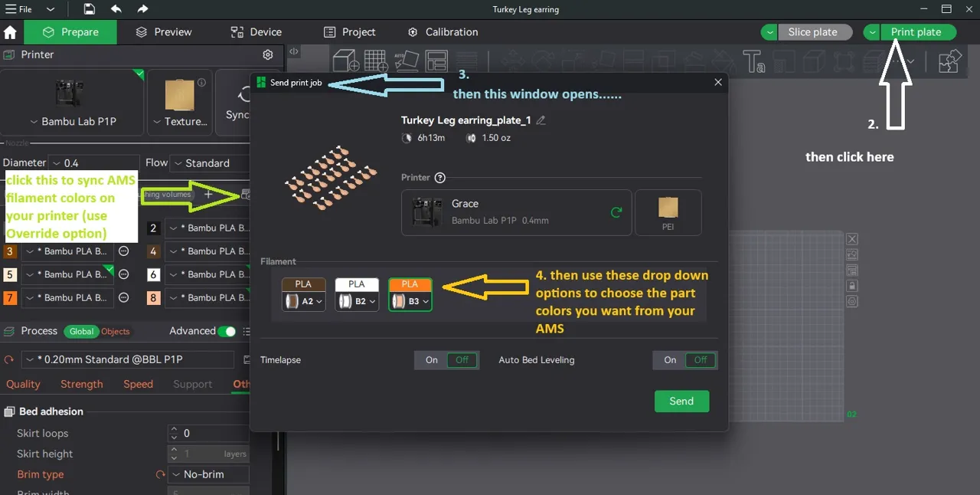Viewport: 980px width, 495px height.
Task: Close the Send print job dialog
Action: 718,82
